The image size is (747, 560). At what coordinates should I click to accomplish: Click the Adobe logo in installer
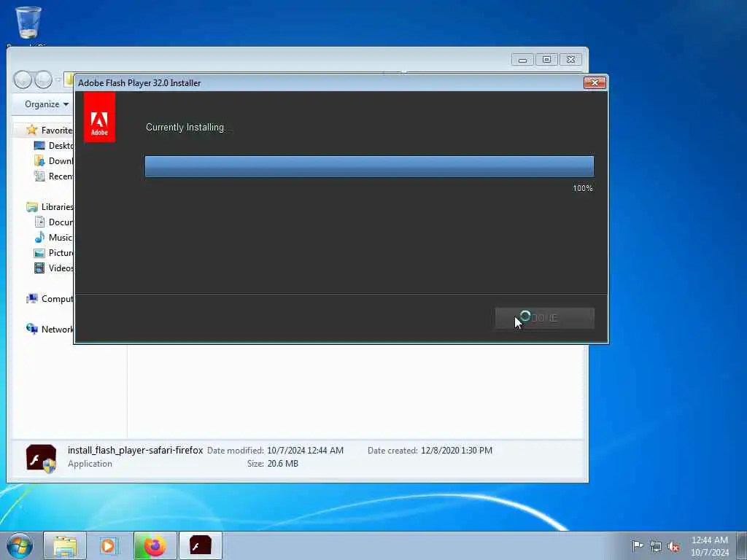click(99, 117)
